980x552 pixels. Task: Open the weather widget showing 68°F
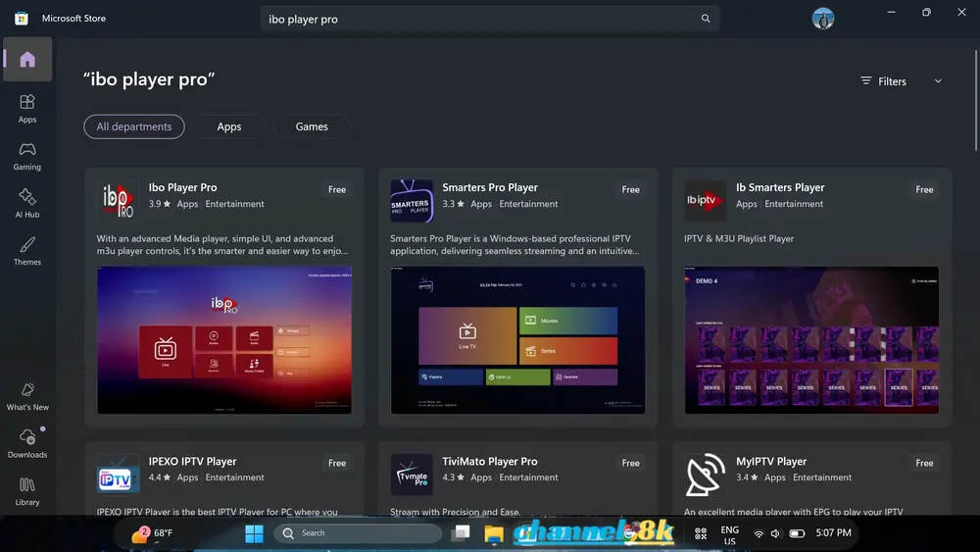coord(152,533)
